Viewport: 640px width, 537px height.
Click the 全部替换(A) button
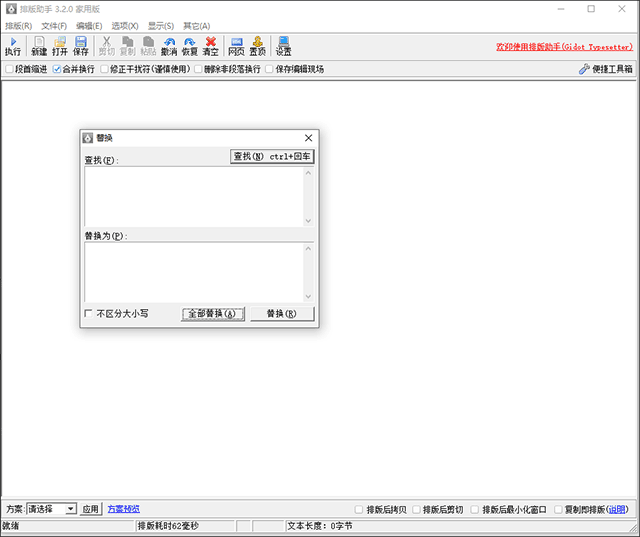[x=213, y=314]
